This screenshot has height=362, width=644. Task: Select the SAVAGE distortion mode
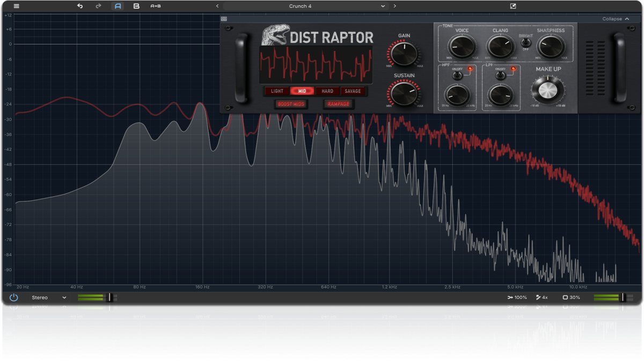353,91
